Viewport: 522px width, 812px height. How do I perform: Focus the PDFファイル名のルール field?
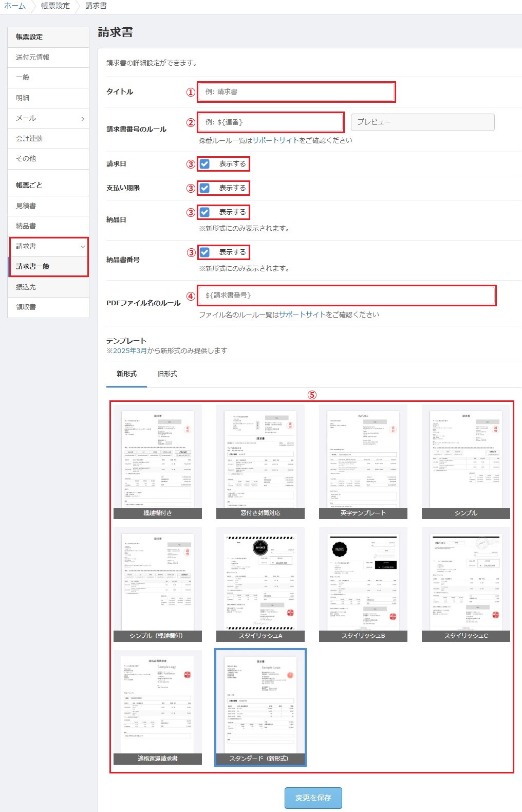(346, 296)
